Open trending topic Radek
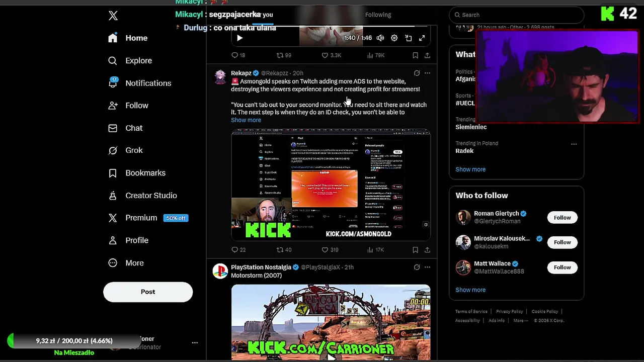This screenshot has width=644, height=362. 464,151
